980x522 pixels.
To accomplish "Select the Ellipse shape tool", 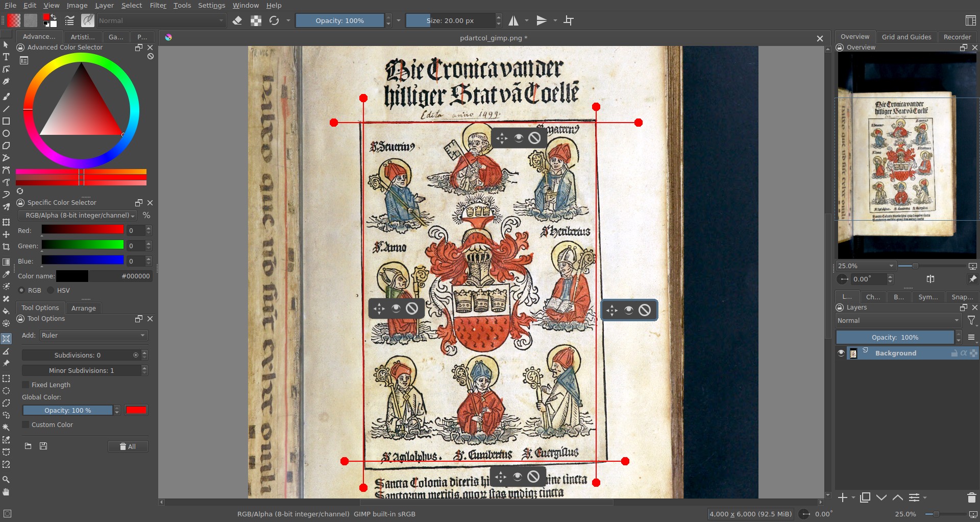I will point(6,133).
